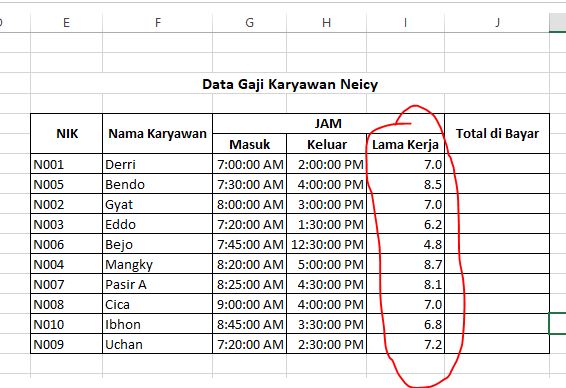The image size is (566, 388).
Task: Click the name cell Gyat
Action: 158,204
